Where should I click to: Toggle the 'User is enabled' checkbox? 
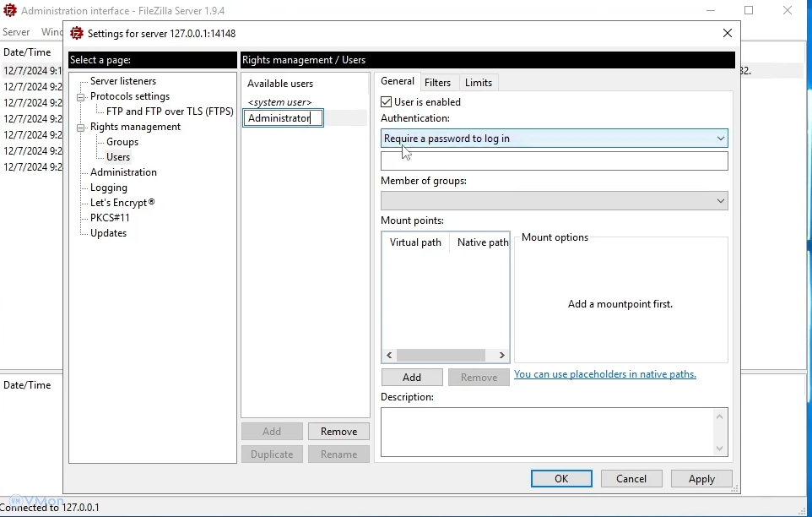click(x=387, y=102)
